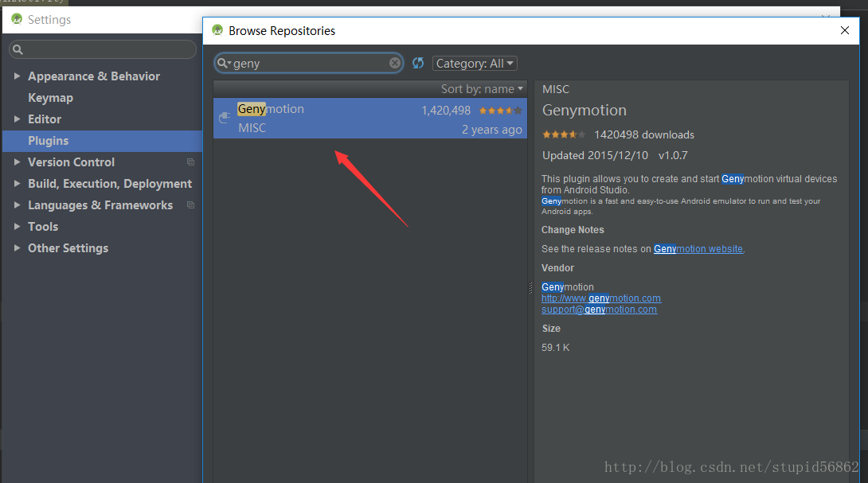The width and height of the screenshot is (868, 483).
Task: Open search options magnifier dropdown
Action: click(224, 63)
